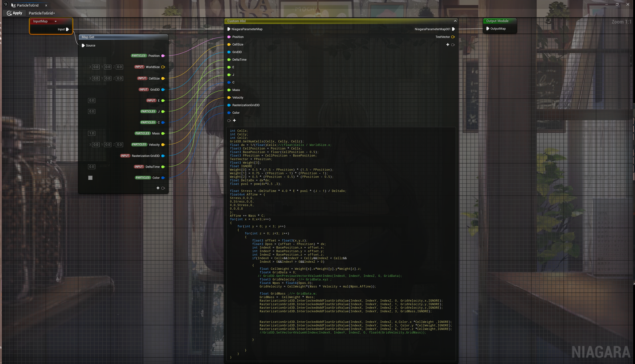The height and width of the screenshot is (364, 635).
Task: Click the TestVector output pin
Action: point(453,37)
